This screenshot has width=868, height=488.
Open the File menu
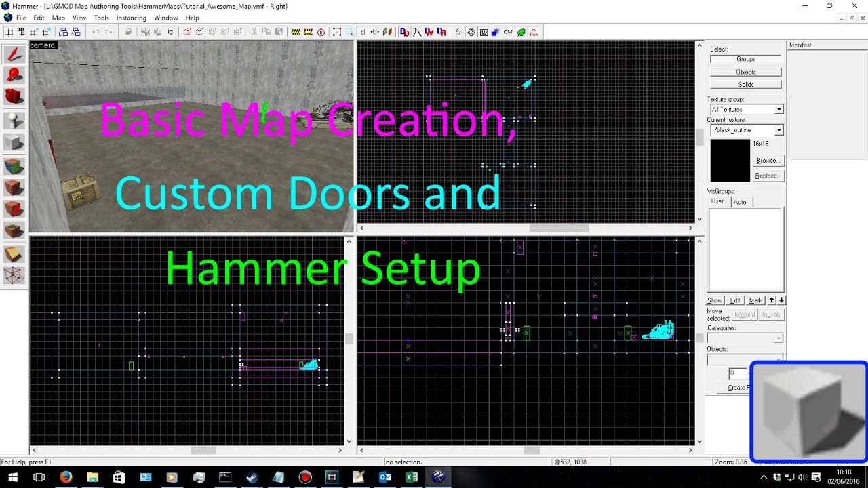21,18
